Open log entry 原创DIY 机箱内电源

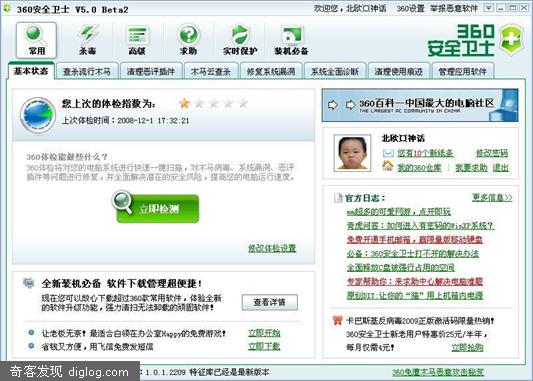tap(415, 295)
